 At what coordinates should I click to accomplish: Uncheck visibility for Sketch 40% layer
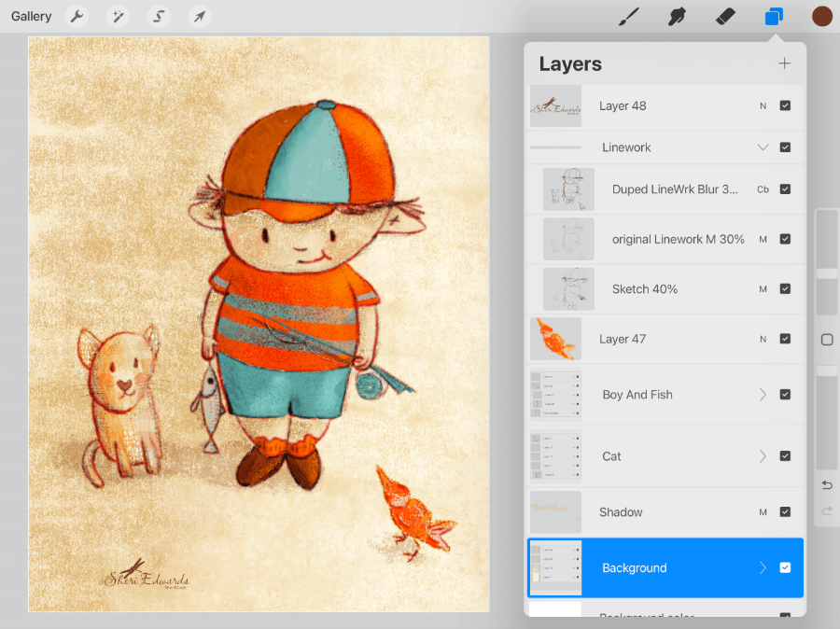[x=785, y=289]
